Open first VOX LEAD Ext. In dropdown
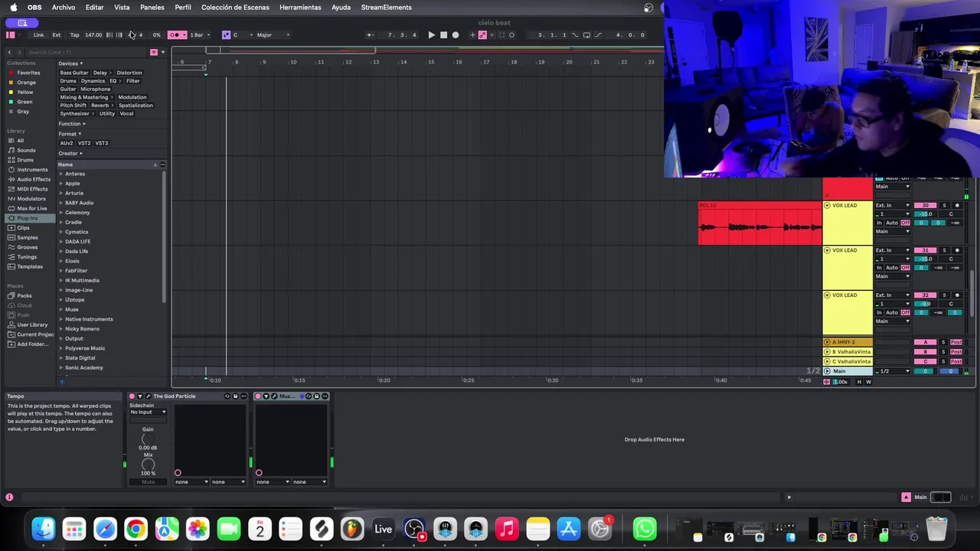This screenshot has height=551, width=980. click(x=893, y=205)
